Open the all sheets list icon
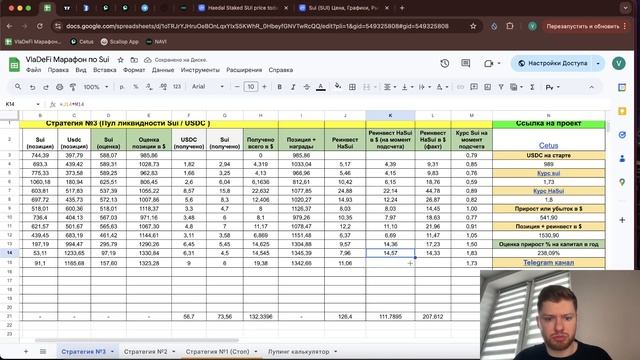 point(43,351)
